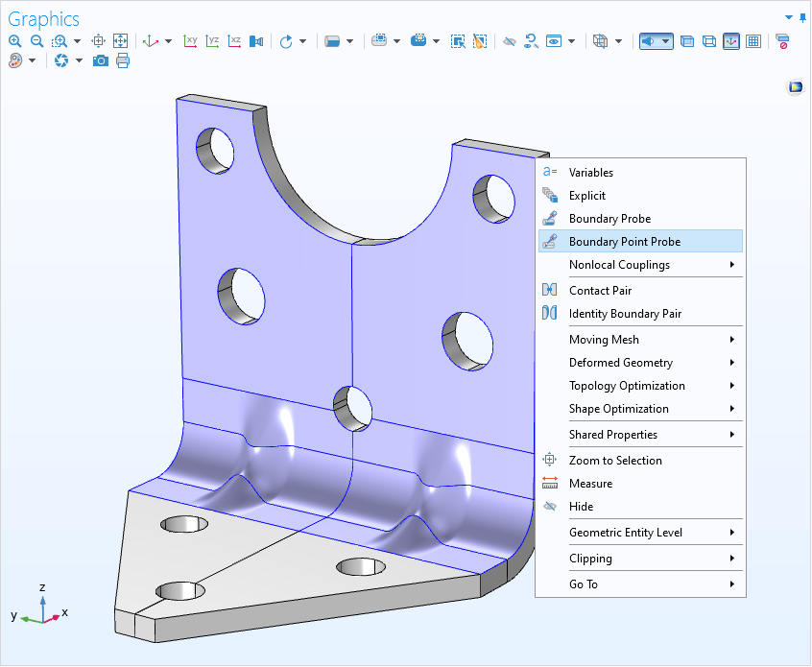Toggle the axis orientation display button
The image size is (812, 667).
(731, 41)
